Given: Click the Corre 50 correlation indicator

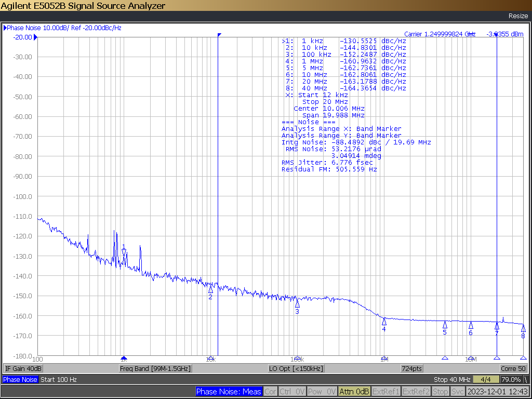Looking at the screenshot, I should 513,368.
